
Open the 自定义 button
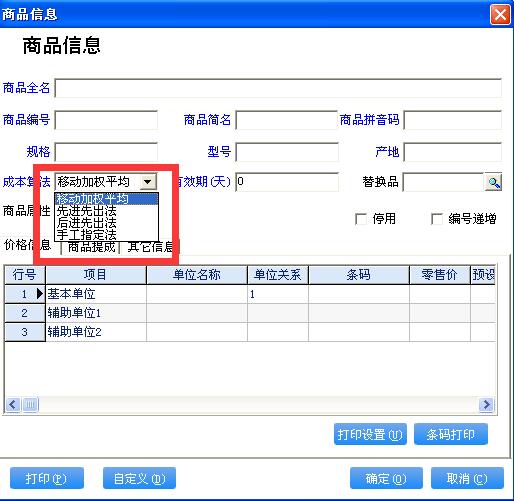139,478
